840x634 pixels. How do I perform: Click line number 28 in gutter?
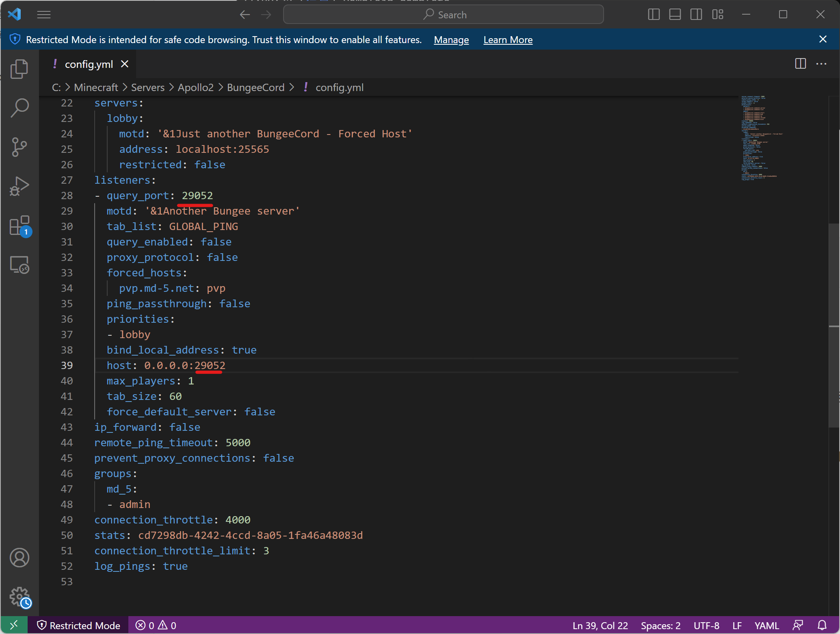point(67,195)
